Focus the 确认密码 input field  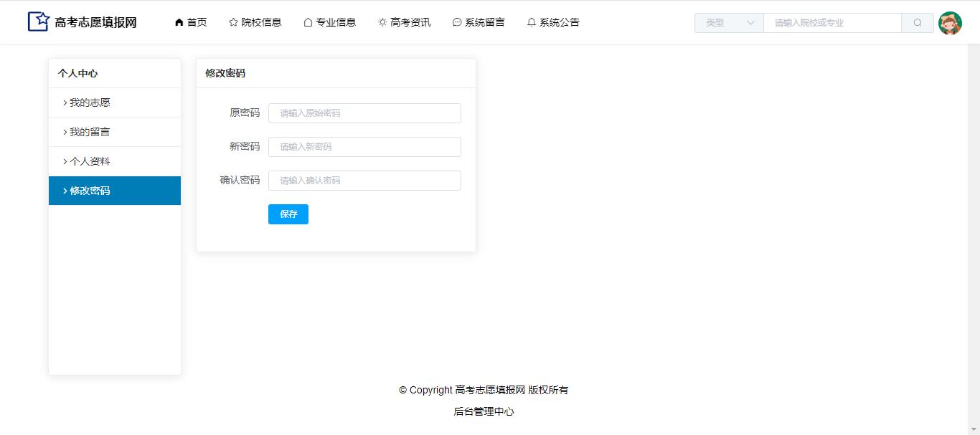(x=364, y=181)
